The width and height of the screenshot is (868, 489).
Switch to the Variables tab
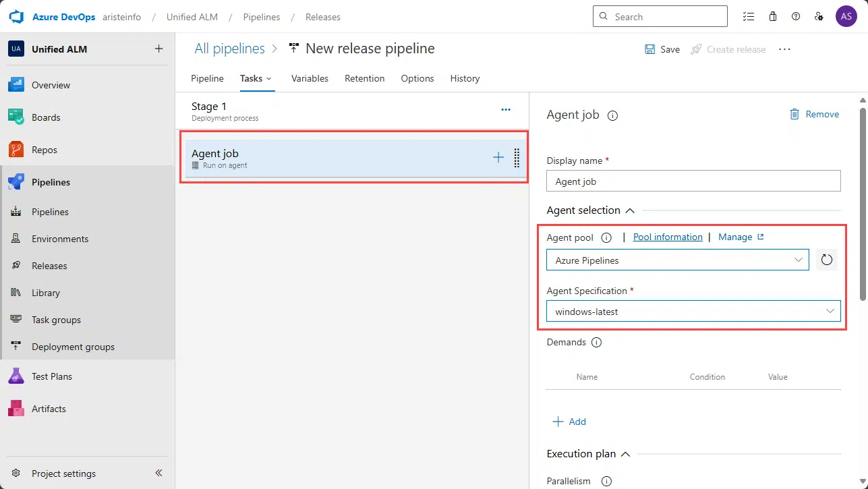click(x=310, y=78)
